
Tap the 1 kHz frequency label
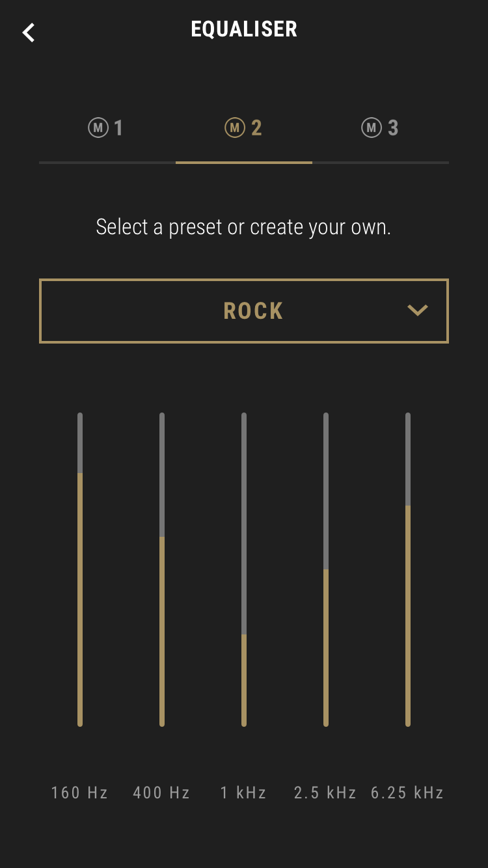(x=243, y=793)
